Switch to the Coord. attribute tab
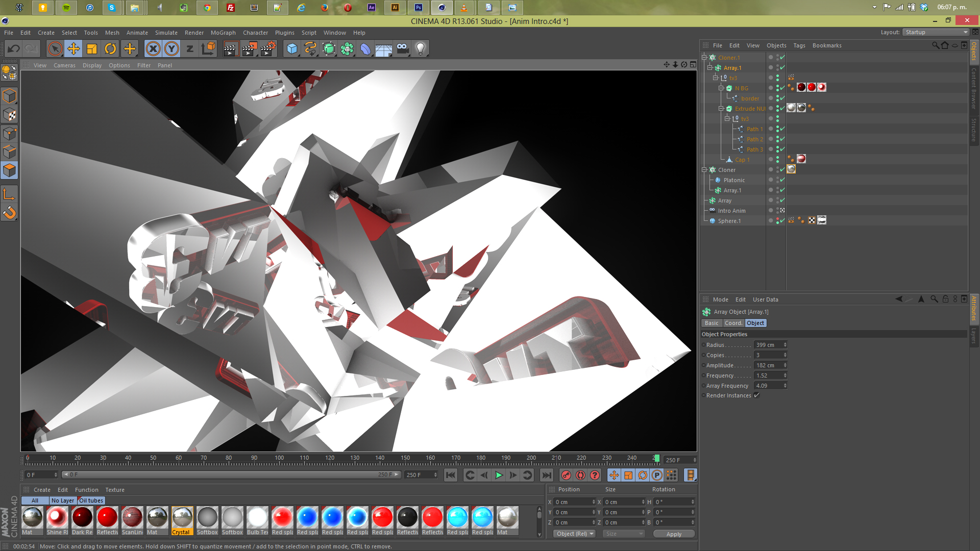The width and height of the screenshot is (980, 551). [733, 323]
